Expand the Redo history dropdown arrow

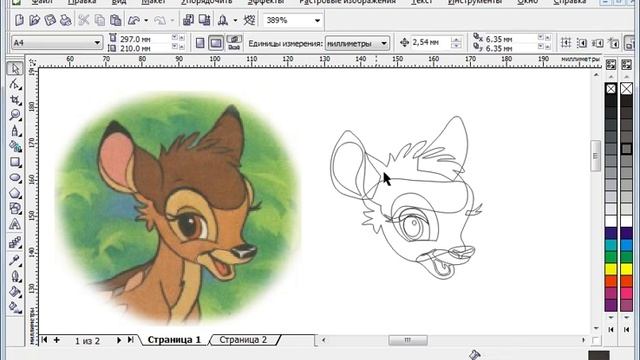(172, 20)
